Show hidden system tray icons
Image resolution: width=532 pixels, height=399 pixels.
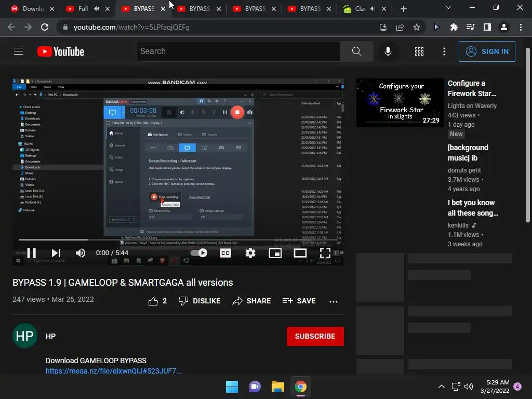(442, 387)
